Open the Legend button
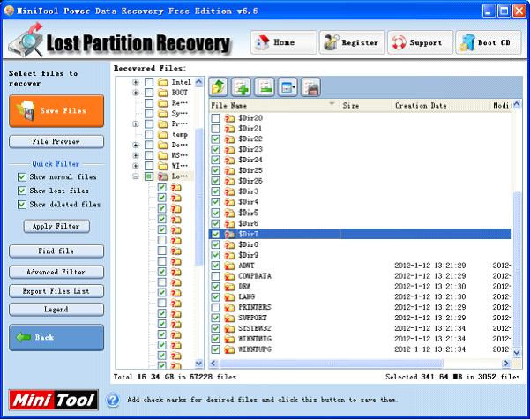 point(56,310)
